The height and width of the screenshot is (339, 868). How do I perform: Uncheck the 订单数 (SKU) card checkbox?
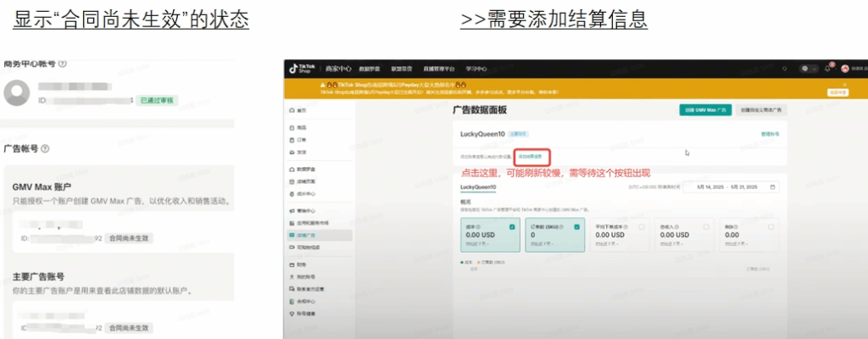coord(576,226)
